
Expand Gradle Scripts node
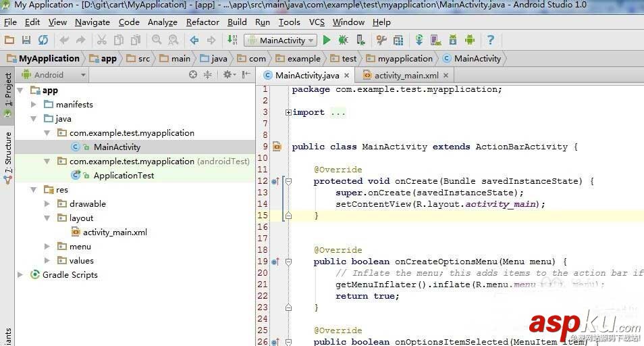(x=20, y=275)
